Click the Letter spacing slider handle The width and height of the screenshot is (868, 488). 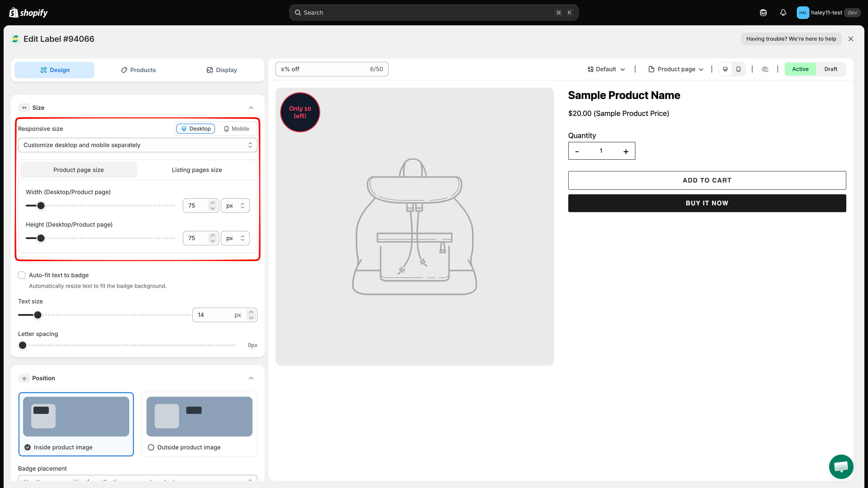pyautogui.click(x=23, y=345)
